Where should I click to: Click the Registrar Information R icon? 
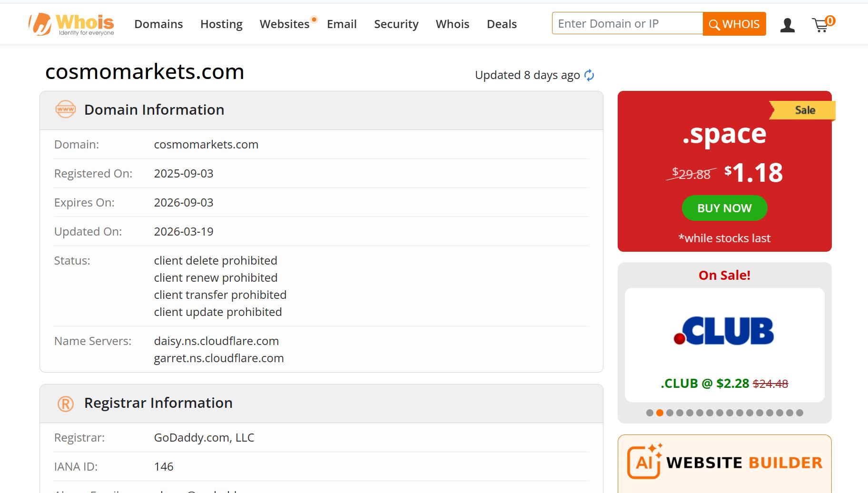(66, 404)
